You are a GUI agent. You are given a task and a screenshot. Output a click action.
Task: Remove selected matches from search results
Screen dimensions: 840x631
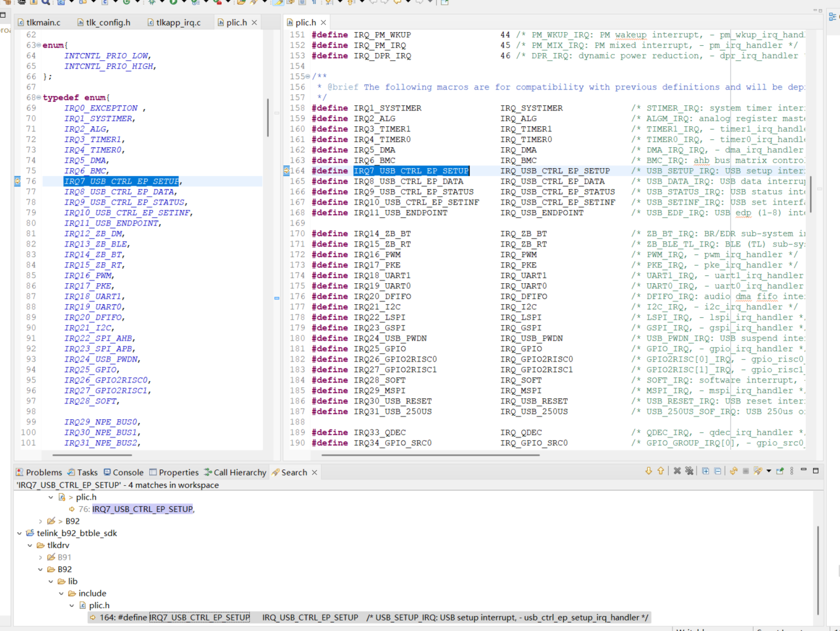[x=677, y=471]
